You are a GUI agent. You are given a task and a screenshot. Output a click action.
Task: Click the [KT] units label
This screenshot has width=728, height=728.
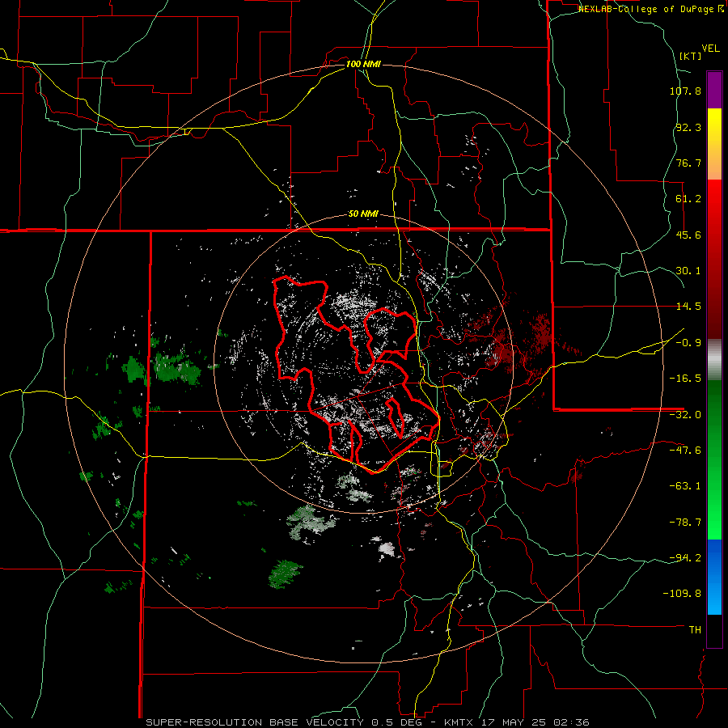coord(691,56)
